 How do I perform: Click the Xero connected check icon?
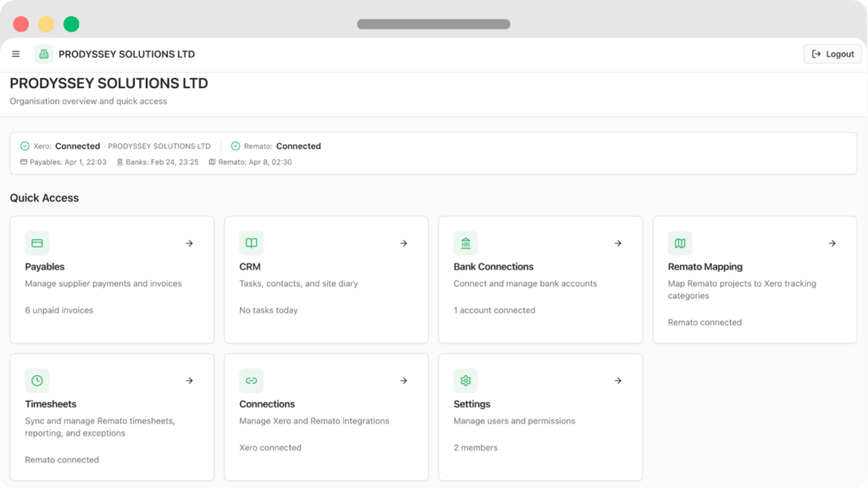25,146
